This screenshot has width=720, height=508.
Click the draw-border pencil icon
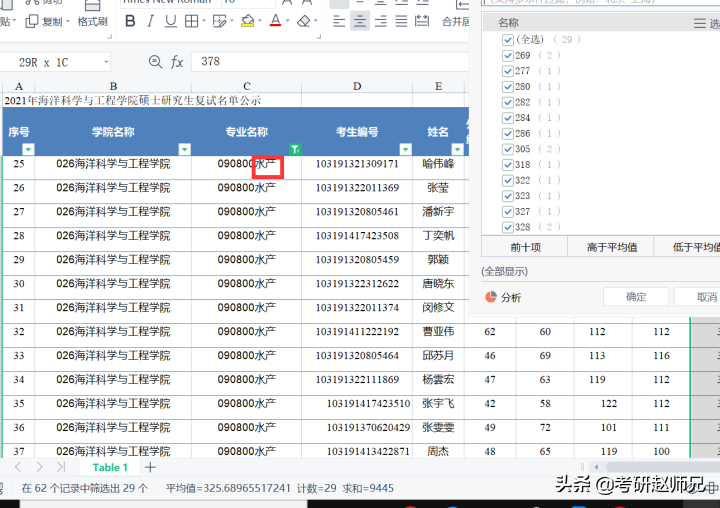pyautogui.click(x=219, y=21)
